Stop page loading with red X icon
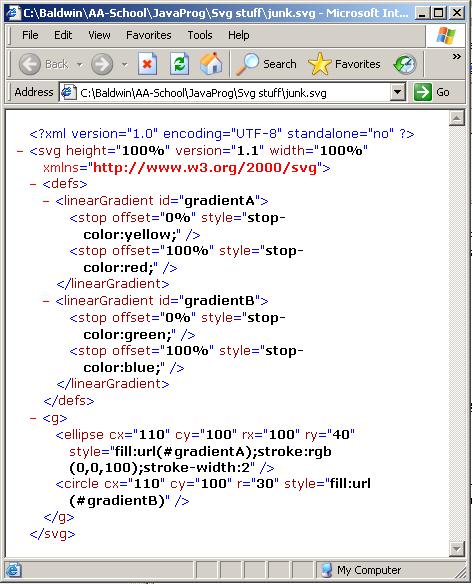The image size is (472, 584). 147,64
